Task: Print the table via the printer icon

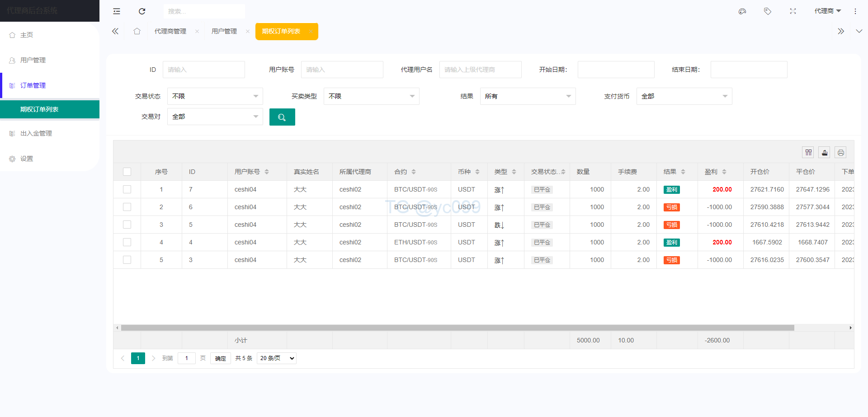Action: tap(840, 152)
